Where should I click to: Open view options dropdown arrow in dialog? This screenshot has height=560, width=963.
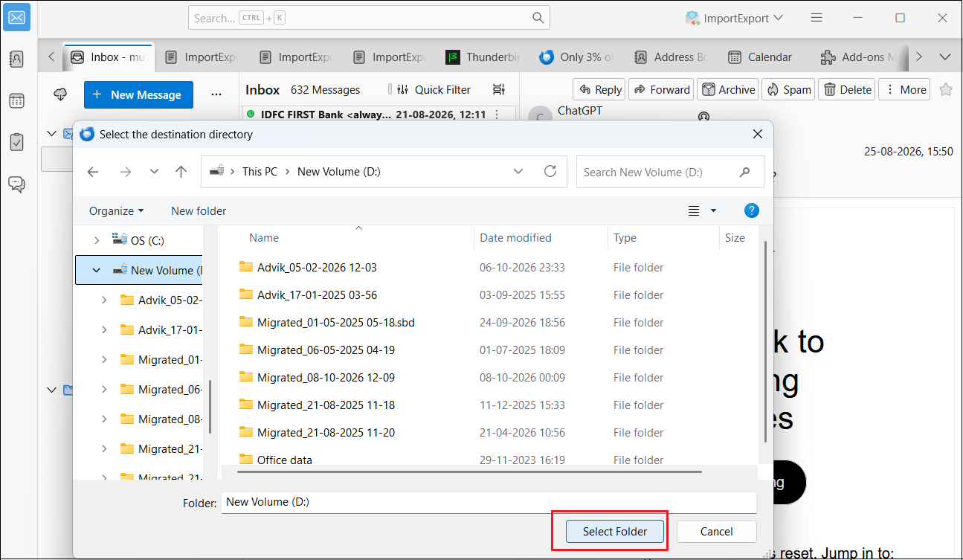(x=714, y=211)
